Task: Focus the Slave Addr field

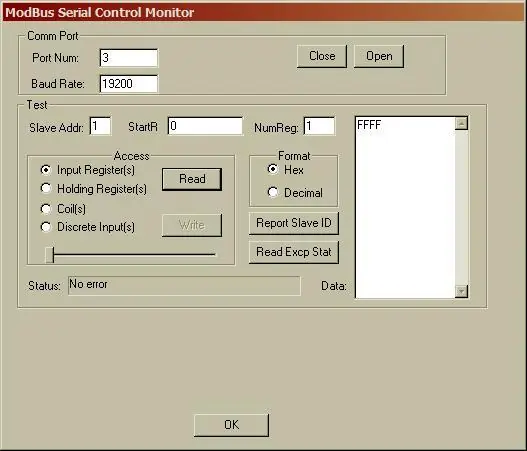Action: [x=100, y=126]
